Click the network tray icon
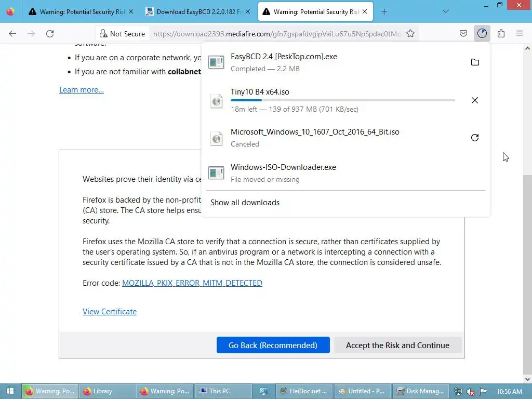532x399 pixels. pos(458,392)
